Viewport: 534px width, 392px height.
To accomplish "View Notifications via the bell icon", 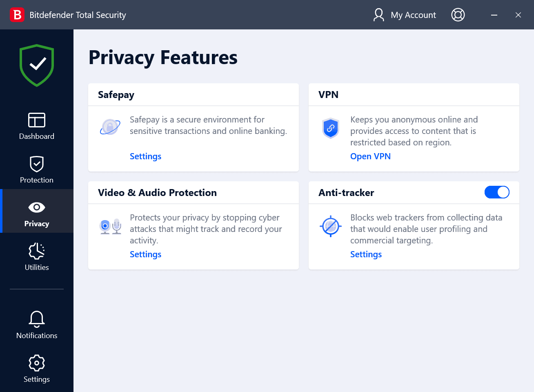I will click(x=37, y=325).
